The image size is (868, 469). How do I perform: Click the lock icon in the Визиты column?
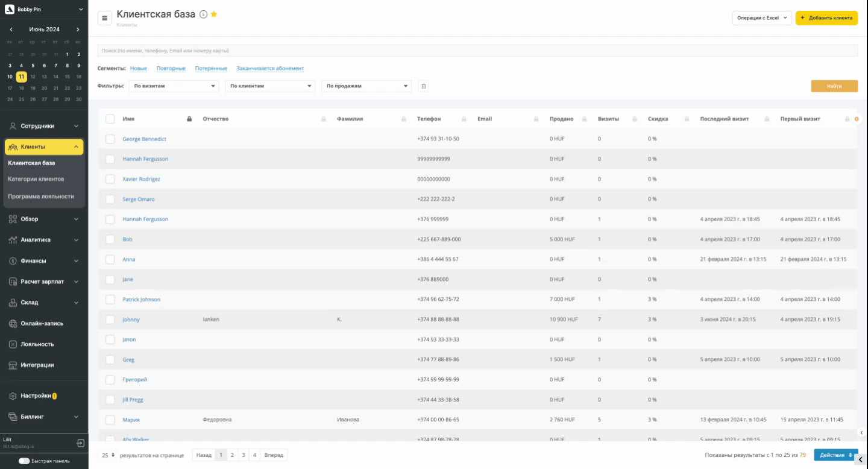click(x=635, y=119)
